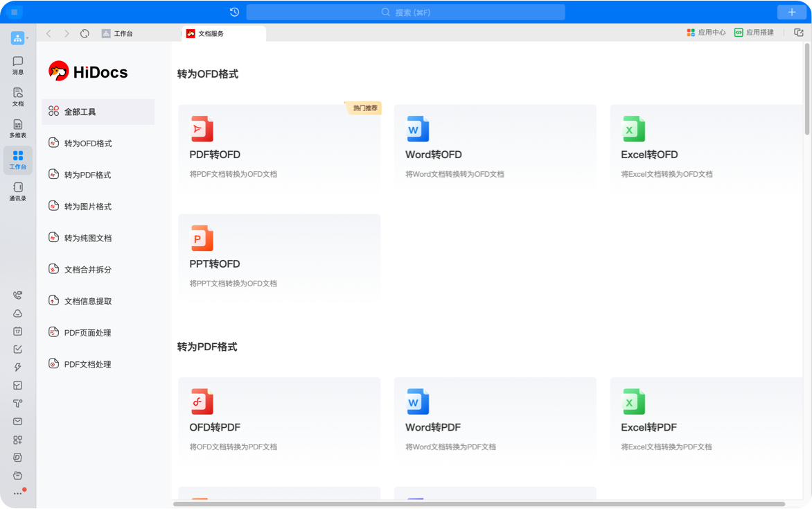Click the organization avatar icon at top left
The width and height of the screenshot is (812, 509).
pos(17,38)
